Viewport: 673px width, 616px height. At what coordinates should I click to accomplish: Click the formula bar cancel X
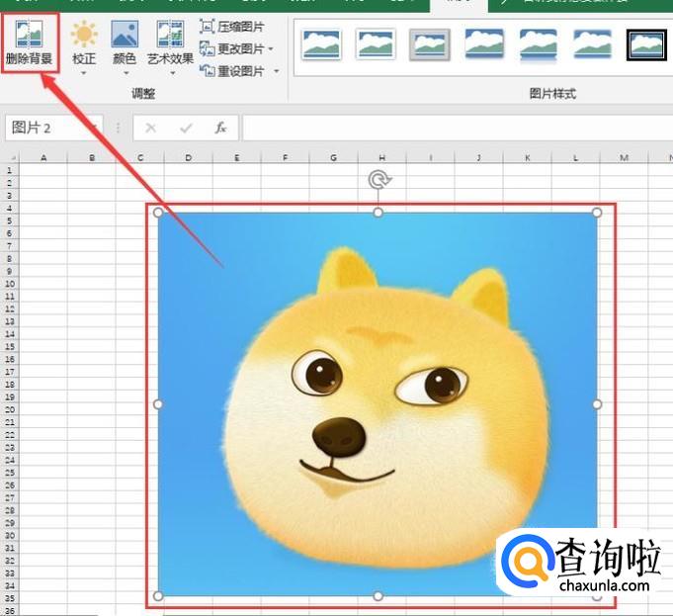coord(150,128)
